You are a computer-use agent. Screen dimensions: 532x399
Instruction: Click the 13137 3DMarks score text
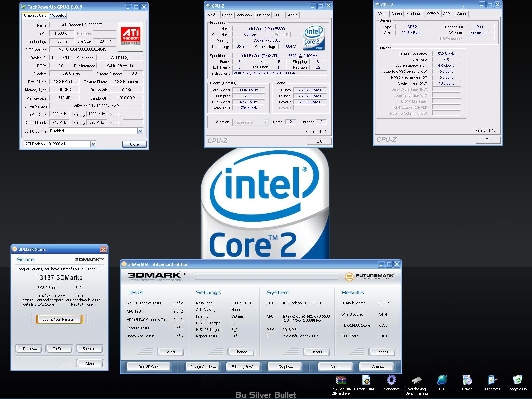click(59, 278)
